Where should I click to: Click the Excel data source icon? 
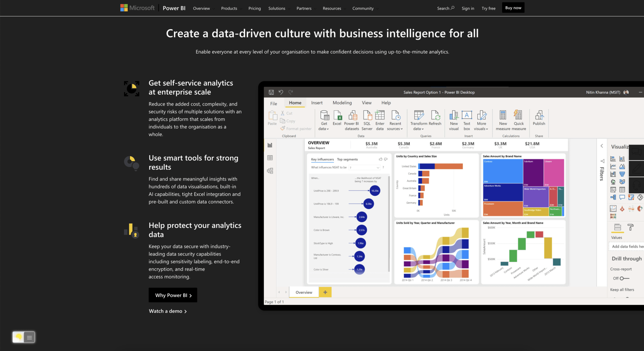tap(337, 115)
